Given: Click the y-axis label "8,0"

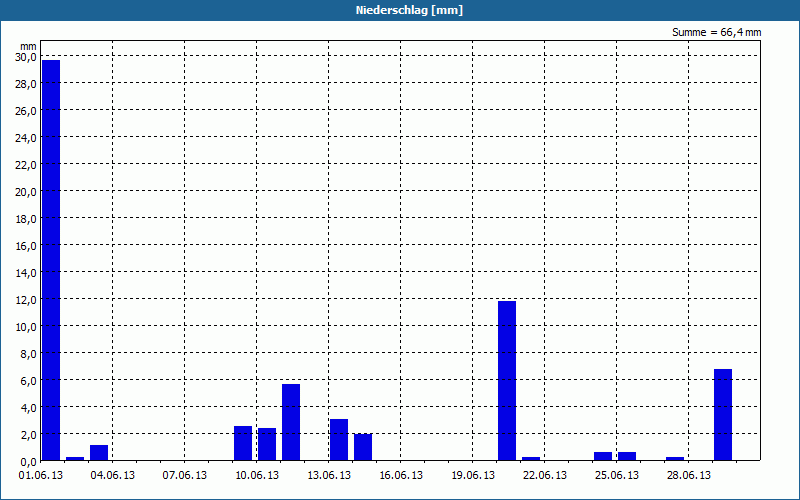Looking at the screenshot, I should (x=28, y=354).
